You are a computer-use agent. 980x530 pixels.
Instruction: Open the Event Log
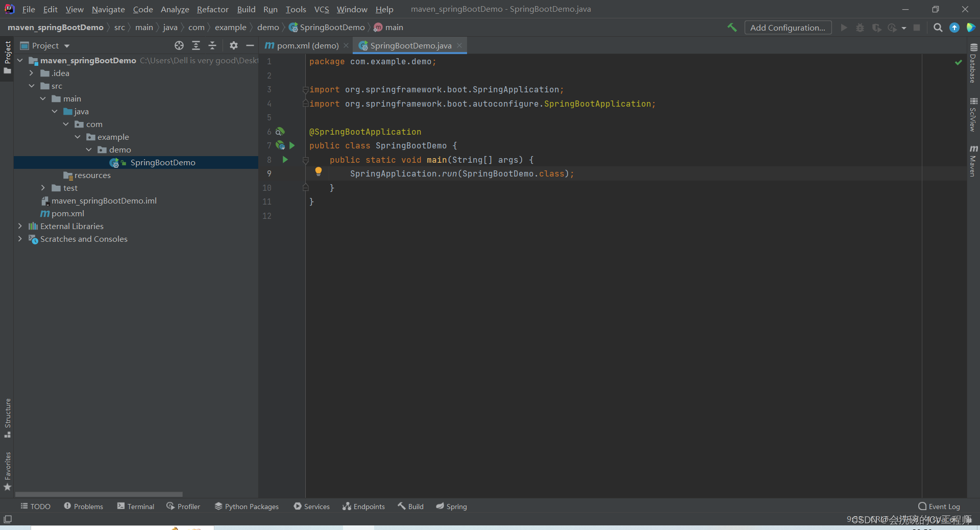point(939,506)
